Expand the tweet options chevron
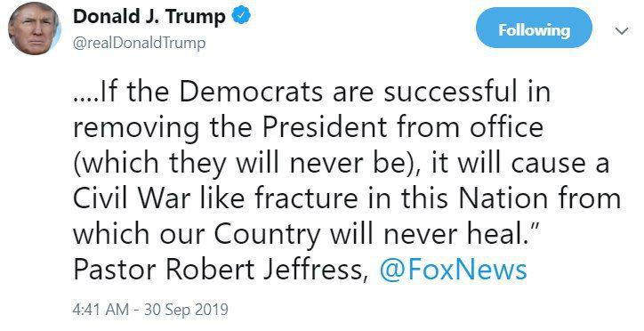The height and width of the screenshot is (331, 644). pyautogui.click(x=623, y=31)
